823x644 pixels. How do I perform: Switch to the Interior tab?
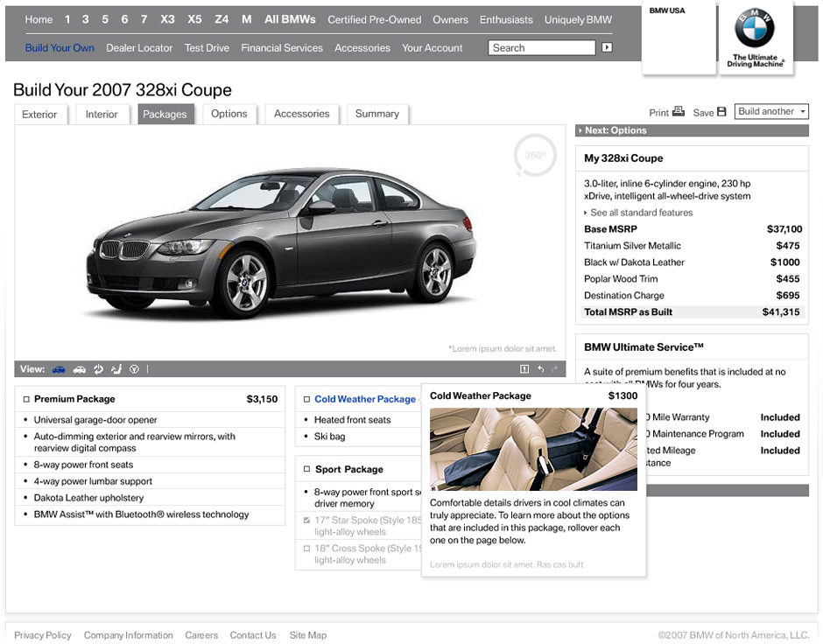(x=102, y=115)
